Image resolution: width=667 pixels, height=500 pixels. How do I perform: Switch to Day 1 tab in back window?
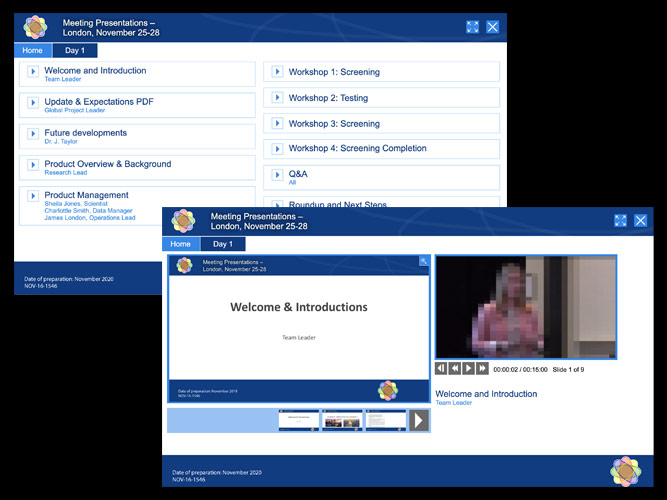75,50
